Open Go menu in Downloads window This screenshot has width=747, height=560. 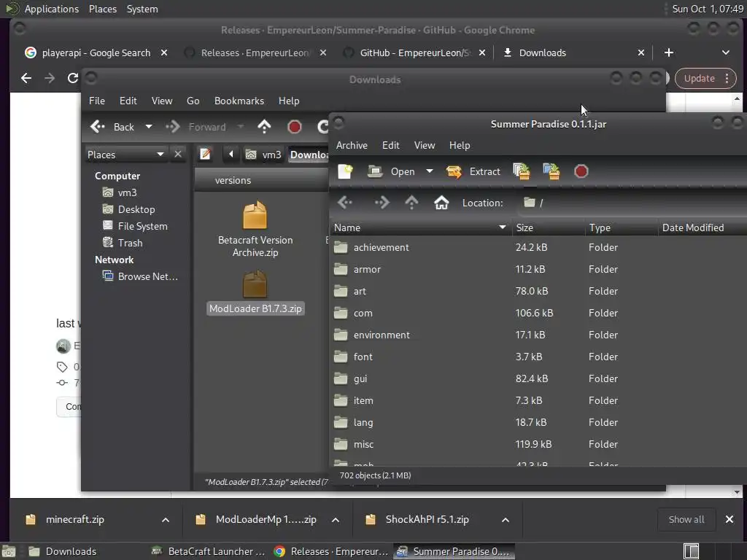(193, 101)
